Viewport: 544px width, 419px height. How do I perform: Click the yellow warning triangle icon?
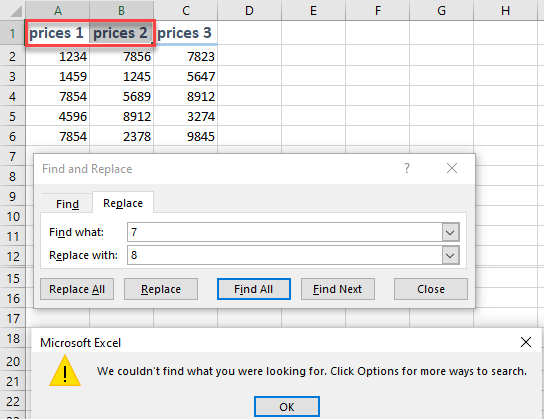65,371
